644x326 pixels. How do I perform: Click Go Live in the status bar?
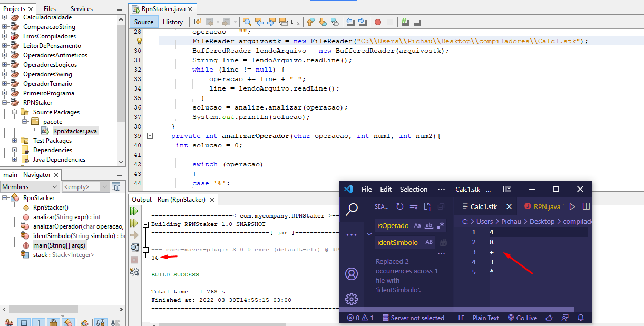point(522,318)
